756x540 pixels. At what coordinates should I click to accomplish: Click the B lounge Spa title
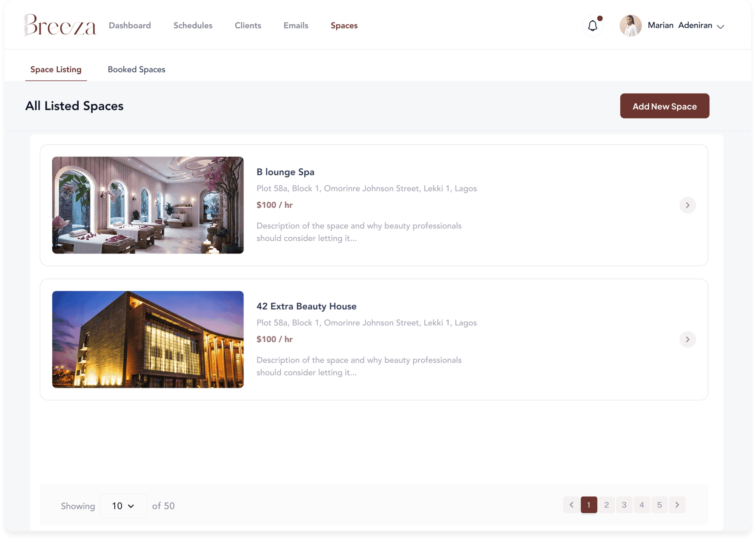(x=285, y=172)
